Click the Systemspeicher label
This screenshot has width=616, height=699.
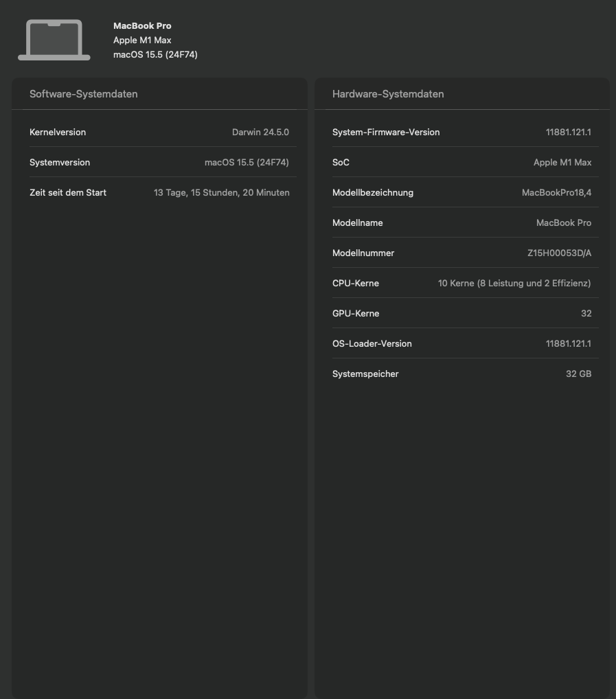(365, 374)
